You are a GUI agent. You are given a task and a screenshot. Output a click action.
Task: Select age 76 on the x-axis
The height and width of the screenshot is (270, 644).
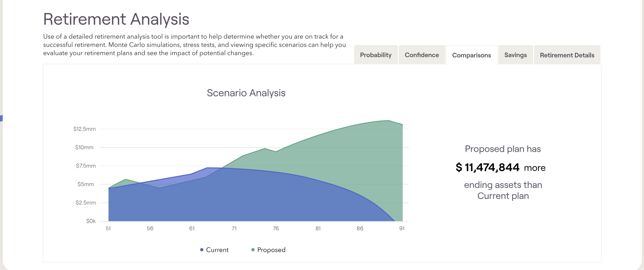276,228
